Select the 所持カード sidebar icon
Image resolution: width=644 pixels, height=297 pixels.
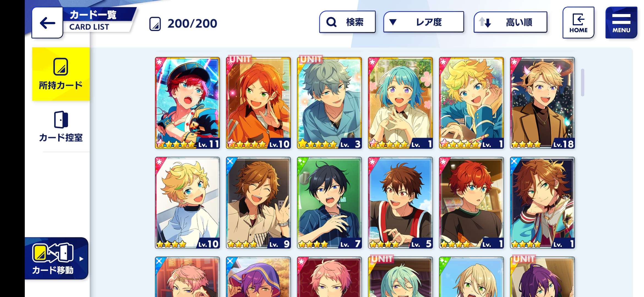(x=61, y=67)
